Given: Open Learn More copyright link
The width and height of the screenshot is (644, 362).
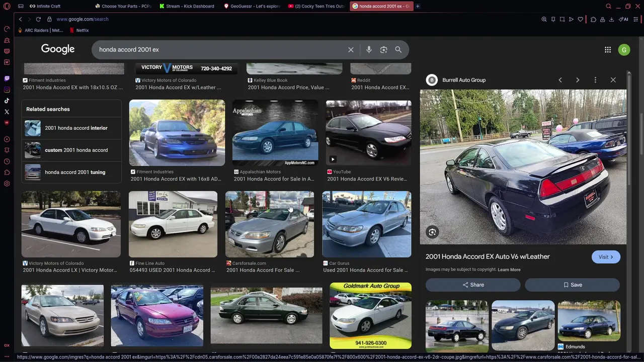Looking at the screenshot, I should coord(509,270).
